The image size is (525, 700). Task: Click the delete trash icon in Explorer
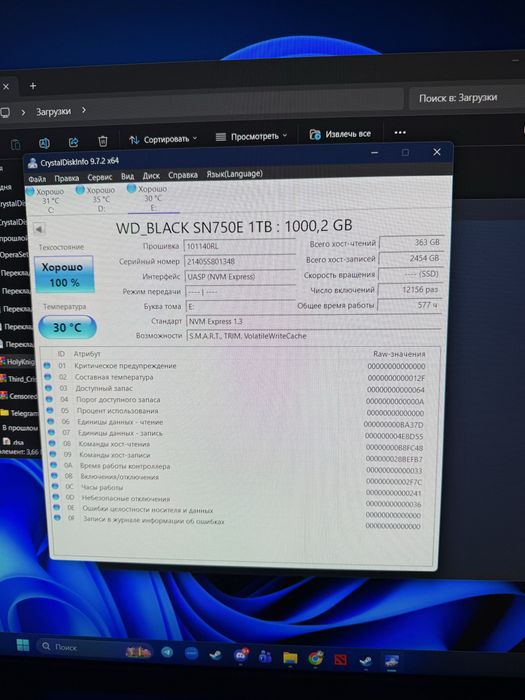coord(103,142)
